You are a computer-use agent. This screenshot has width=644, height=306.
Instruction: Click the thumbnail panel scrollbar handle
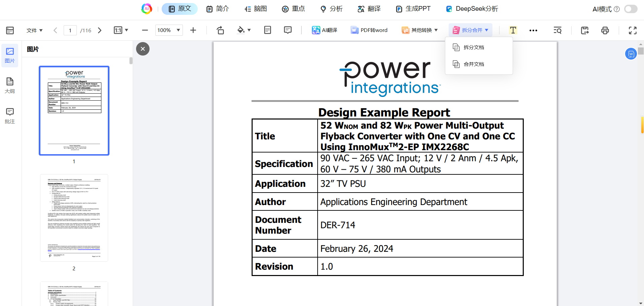(x=131, y=61)
